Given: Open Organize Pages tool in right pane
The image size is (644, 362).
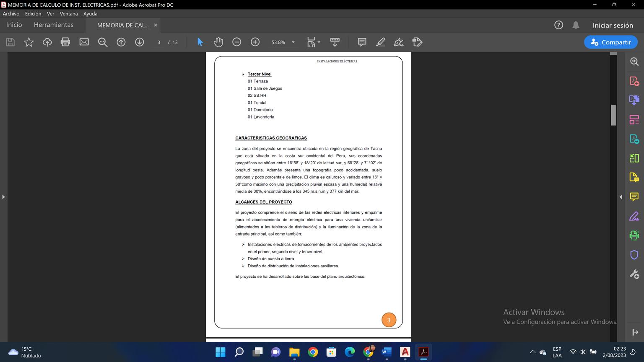Looking at the screenshot, I should pyautogui.click(x=634, y=119).
